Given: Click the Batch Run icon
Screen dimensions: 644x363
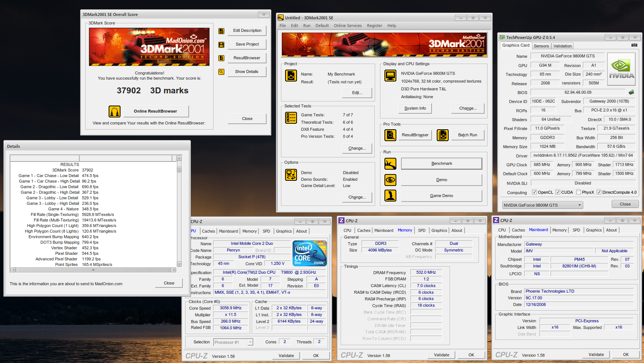Looking at the screenshot, I should (443, 135).
